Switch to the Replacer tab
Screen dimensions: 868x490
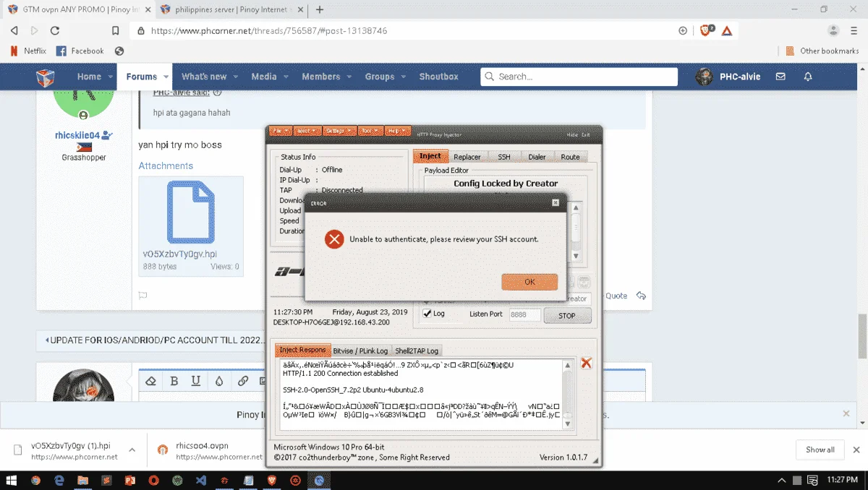[x=467, y=157]
